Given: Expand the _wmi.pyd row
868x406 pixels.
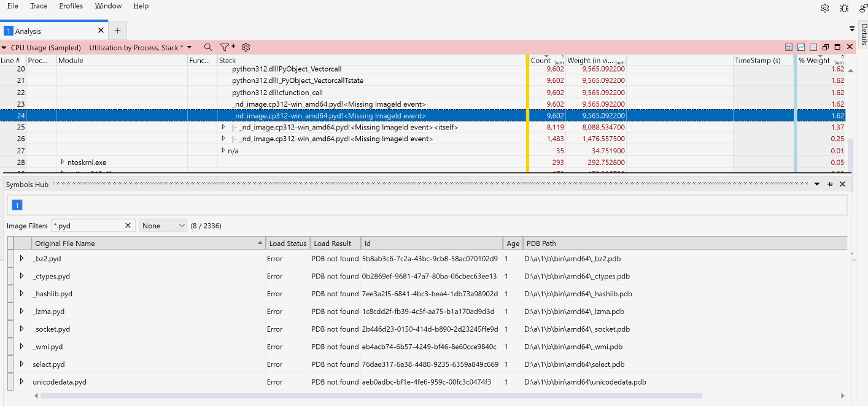Looking at the screenshot, I should click(x=21, y=347).
